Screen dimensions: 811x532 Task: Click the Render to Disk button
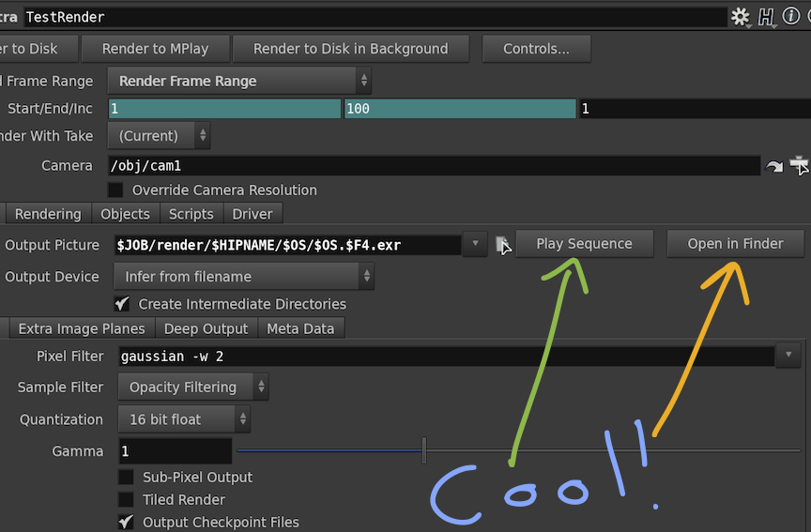[37, 49]
